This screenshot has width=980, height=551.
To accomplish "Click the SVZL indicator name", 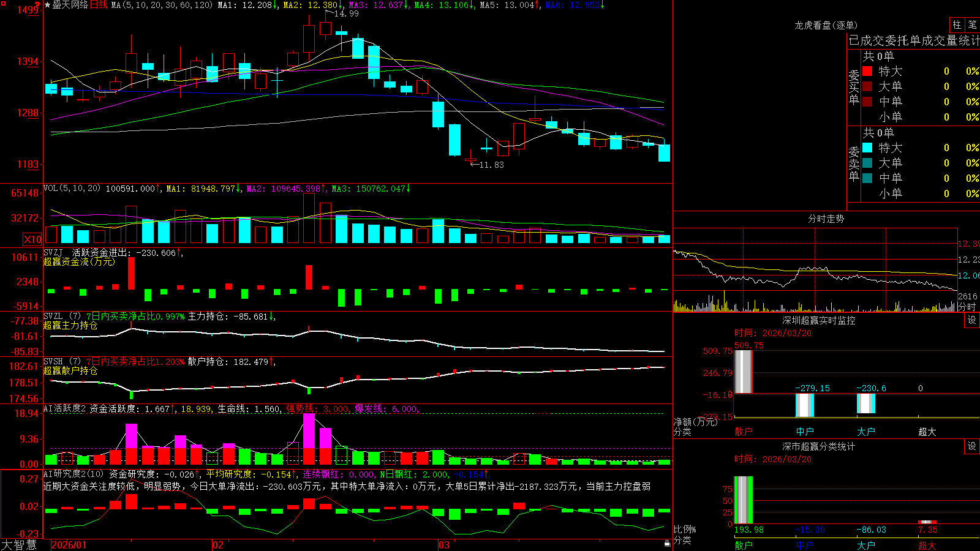I will [x=53, y=317].
